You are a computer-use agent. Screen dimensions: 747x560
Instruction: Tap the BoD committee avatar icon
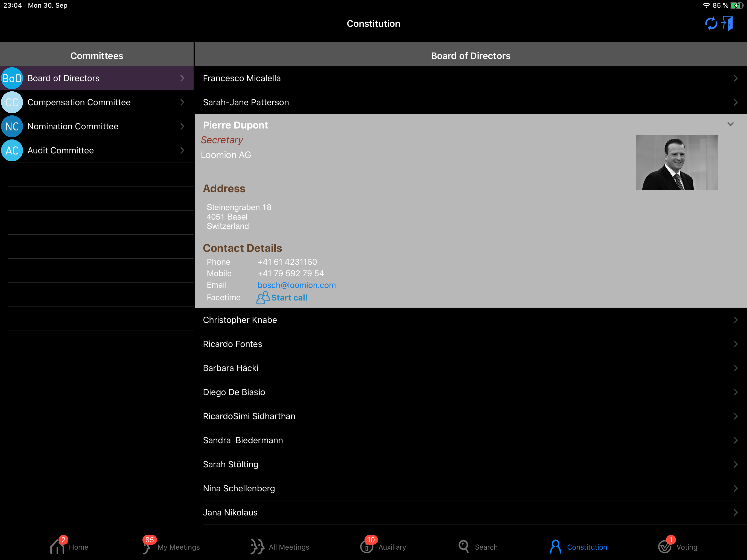coord(12,78)
